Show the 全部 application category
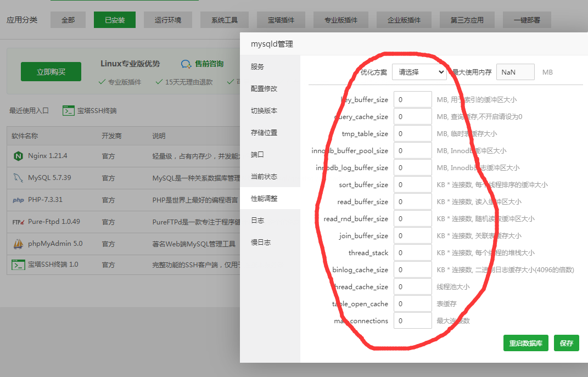This screenshot has height=377, width=588. (68, 20)
